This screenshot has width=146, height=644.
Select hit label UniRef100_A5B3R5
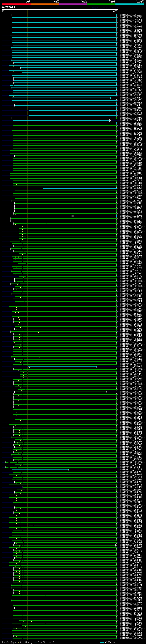[x=131, y=32]
